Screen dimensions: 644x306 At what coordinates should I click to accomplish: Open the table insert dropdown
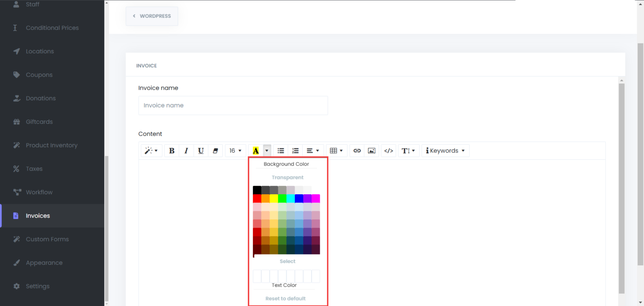click(336, 150)
